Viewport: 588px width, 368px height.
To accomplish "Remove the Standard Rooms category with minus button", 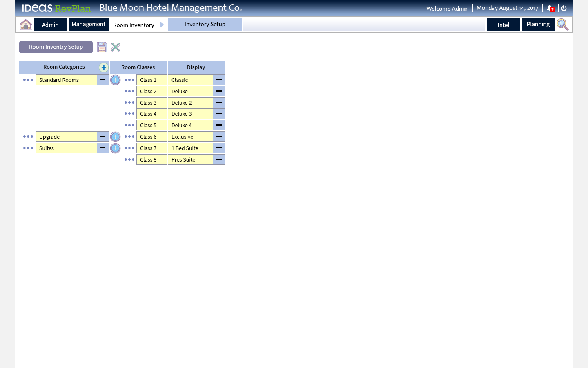I will click(102, 80).
